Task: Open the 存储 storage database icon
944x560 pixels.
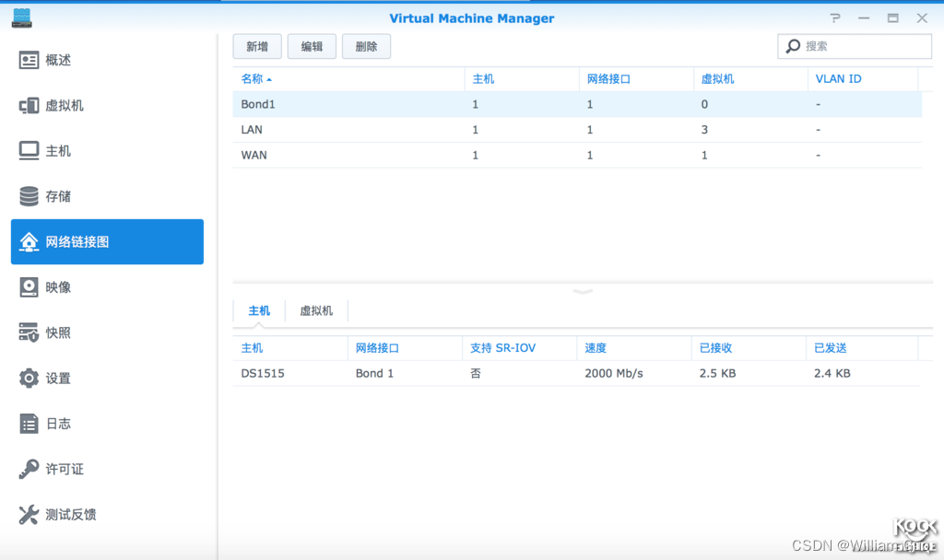Action: tap(29, 196)
